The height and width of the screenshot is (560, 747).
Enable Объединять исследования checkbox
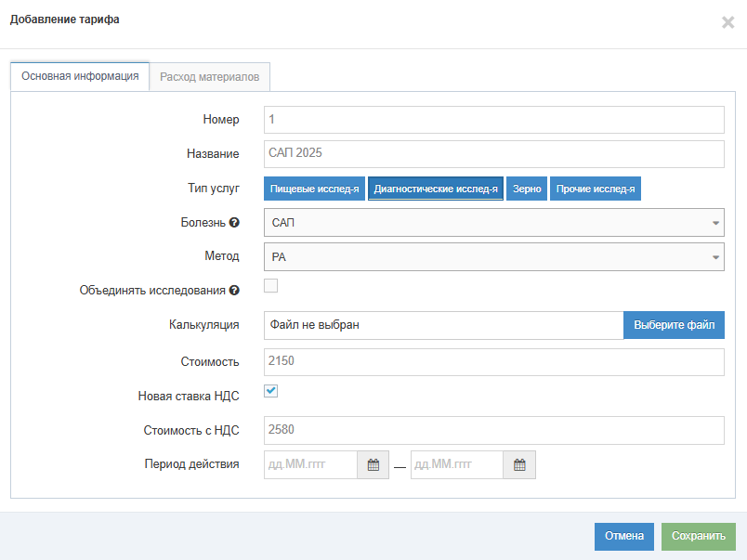click(271, 286)
